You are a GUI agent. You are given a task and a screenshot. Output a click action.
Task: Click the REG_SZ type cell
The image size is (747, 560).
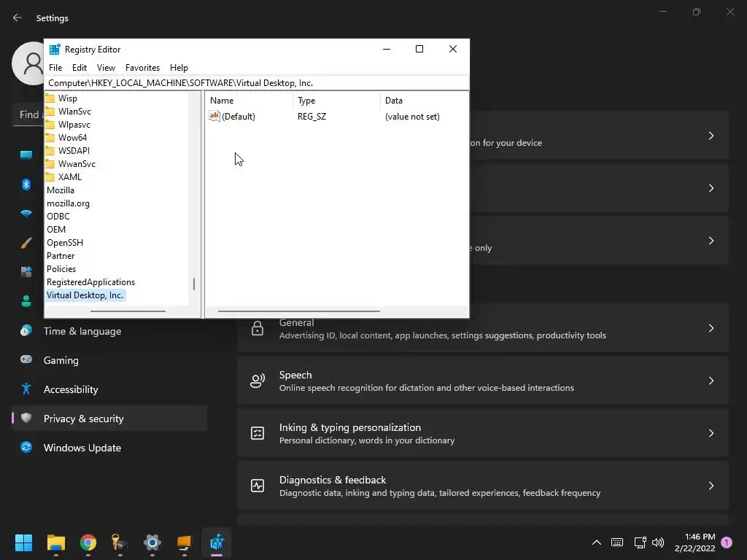[311, 117]
